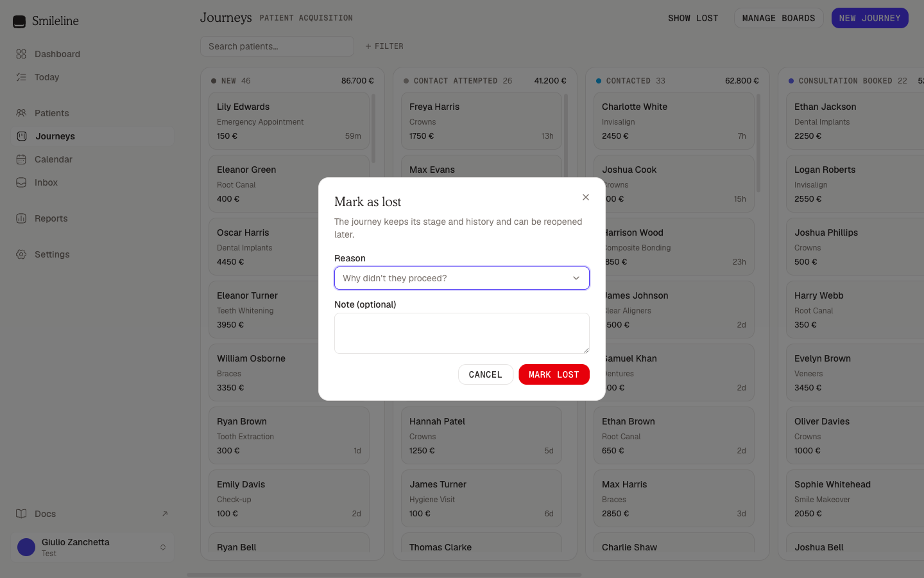Click the red Mark Lost button
Image resolution: width=924 pixels, height=578 pixels.
click(554, 374)
